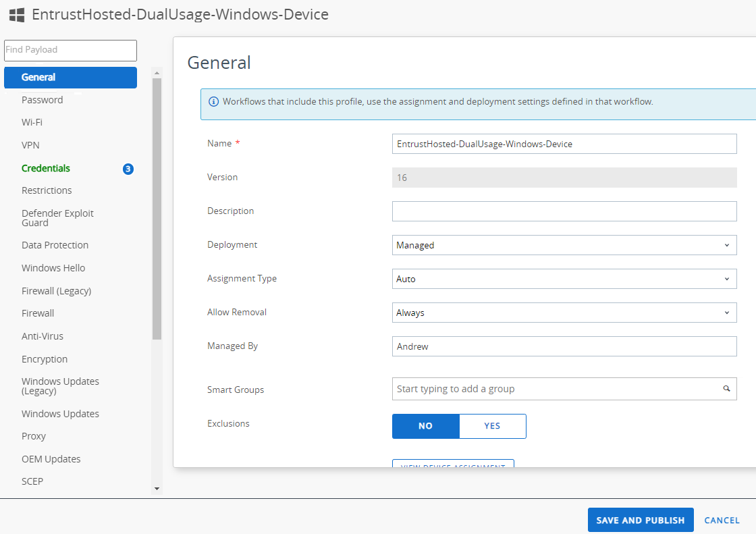Click Save and Publish button
The height and width of the screenshot is (534, 756).
(640, 520)
